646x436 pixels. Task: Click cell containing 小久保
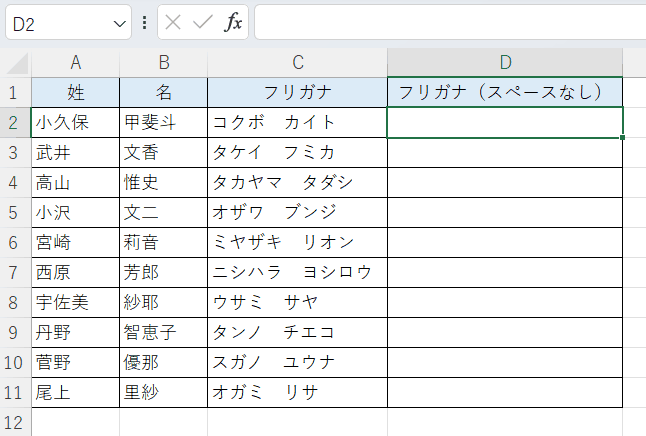(x=75, y=122)
